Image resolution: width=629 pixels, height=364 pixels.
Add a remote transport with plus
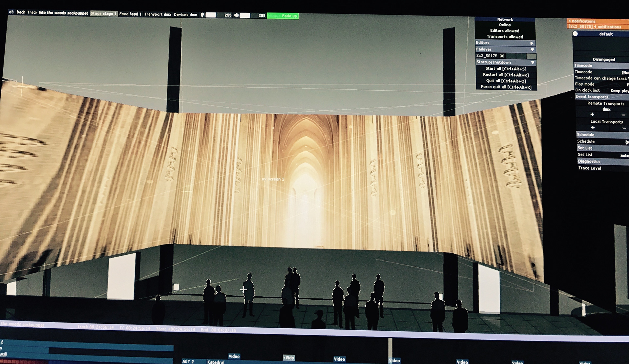point(592,115)
